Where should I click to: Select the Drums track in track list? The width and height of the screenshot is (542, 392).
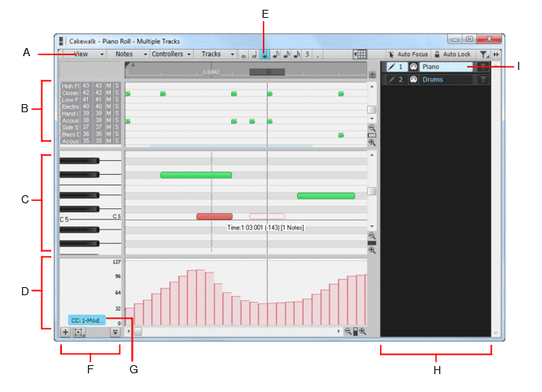(435, 80)
